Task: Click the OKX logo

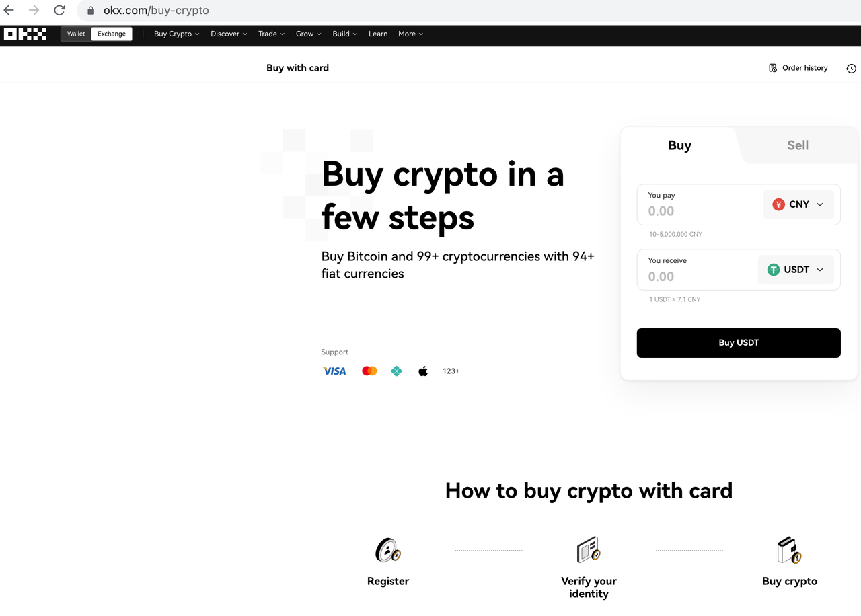Action: pos(25,34)
